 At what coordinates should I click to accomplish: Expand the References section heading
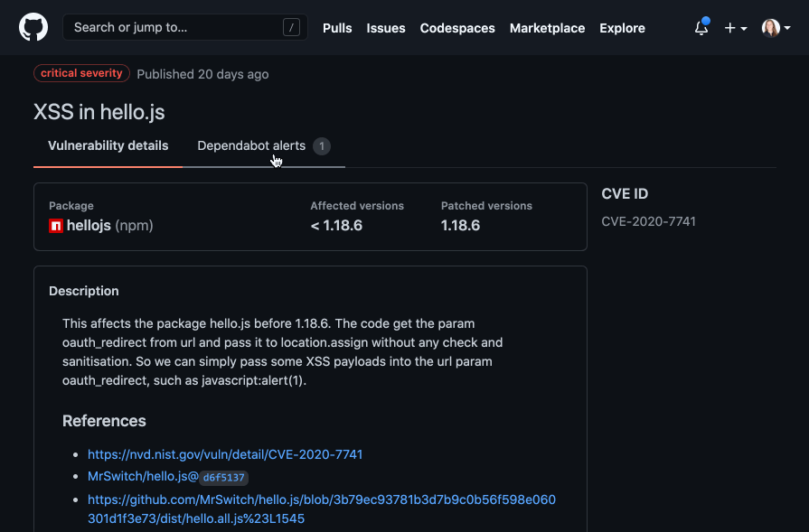click(x=105, y=421)
